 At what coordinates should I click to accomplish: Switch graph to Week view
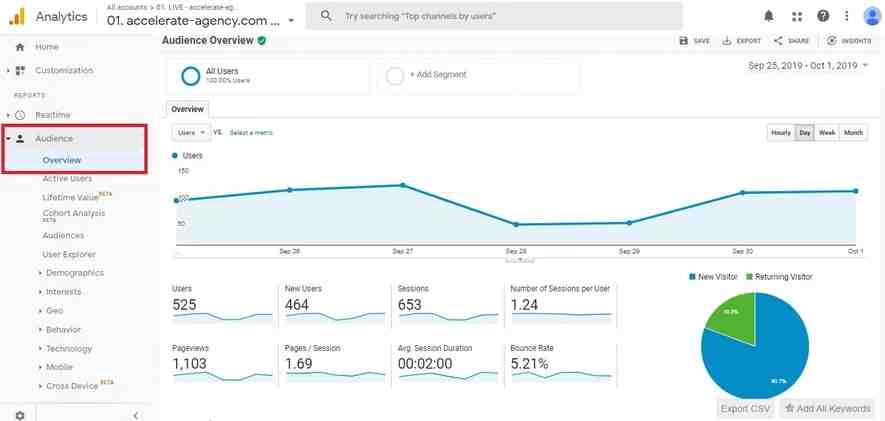pyautogui.click(x=827, y=133)
